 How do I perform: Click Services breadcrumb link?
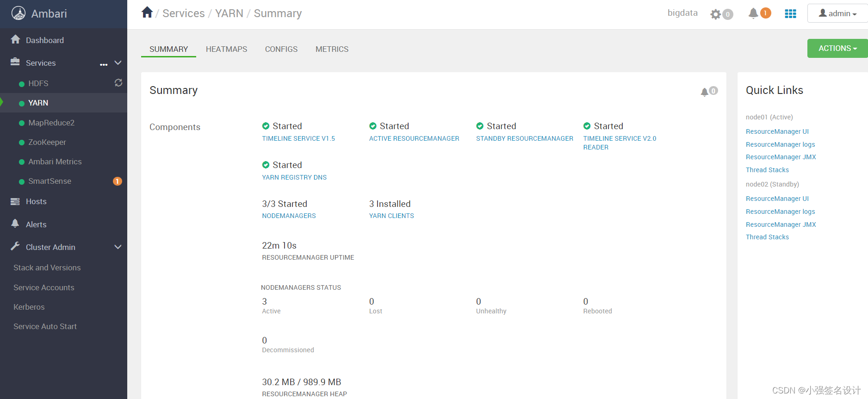coord(184,13)
